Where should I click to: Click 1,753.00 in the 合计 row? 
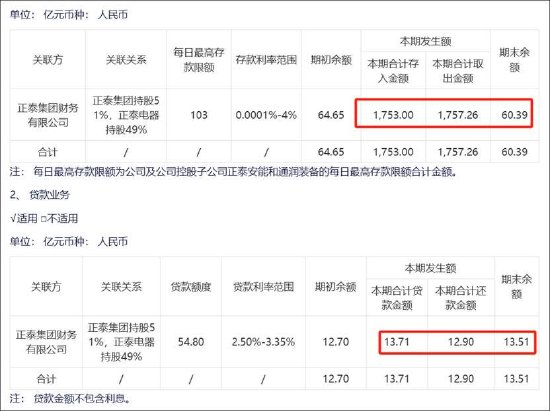(393, 152)
